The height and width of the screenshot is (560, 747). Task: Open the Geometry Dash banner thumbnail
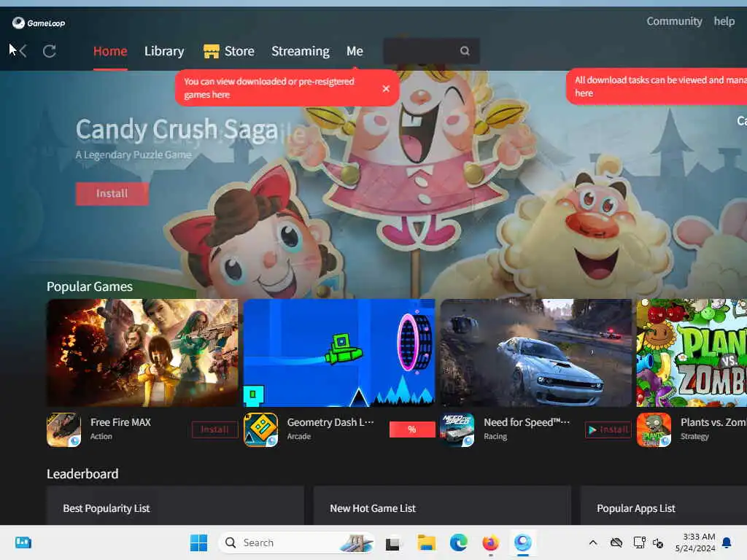[x=339, y=352]
